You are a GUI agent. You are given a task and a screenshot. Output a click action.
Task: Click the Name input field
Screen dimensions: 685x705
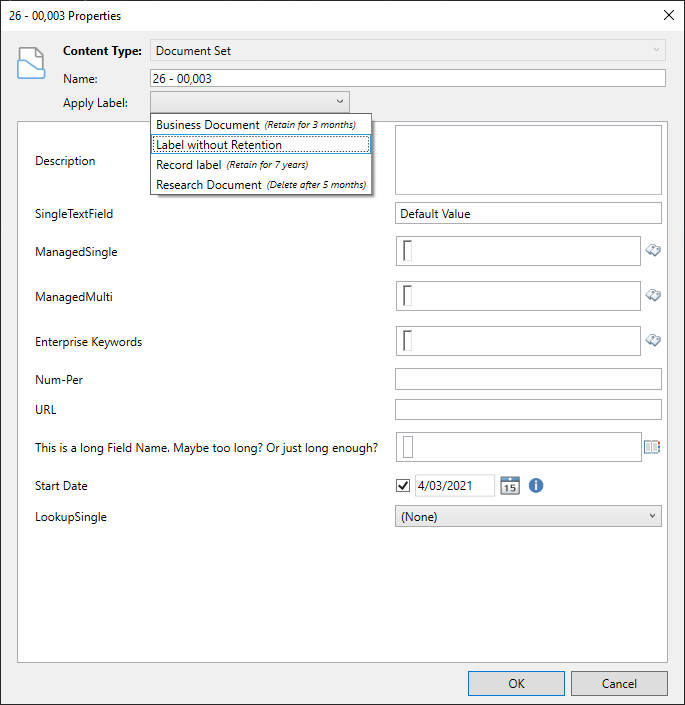pos(408,78)
